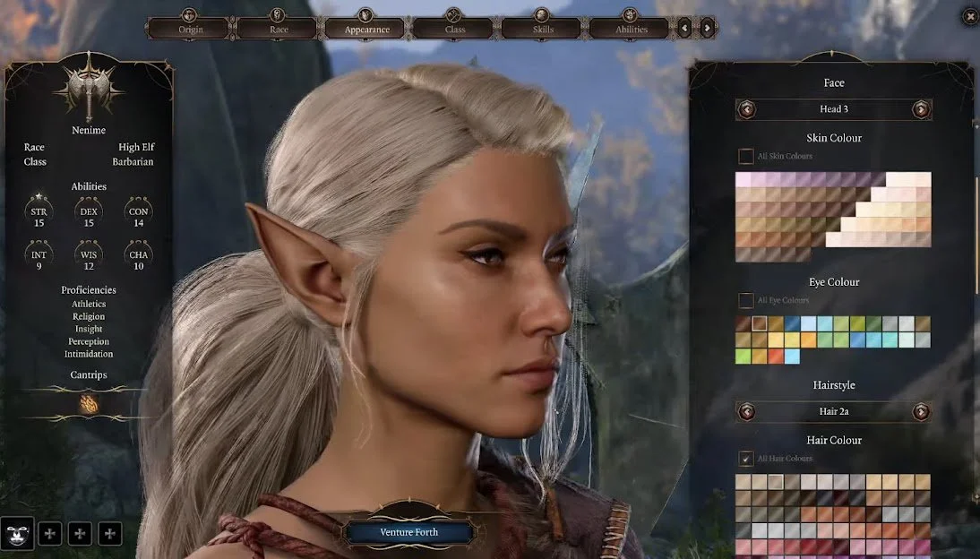
Task: Click the STR ability score icon
Action: [39, 212]
